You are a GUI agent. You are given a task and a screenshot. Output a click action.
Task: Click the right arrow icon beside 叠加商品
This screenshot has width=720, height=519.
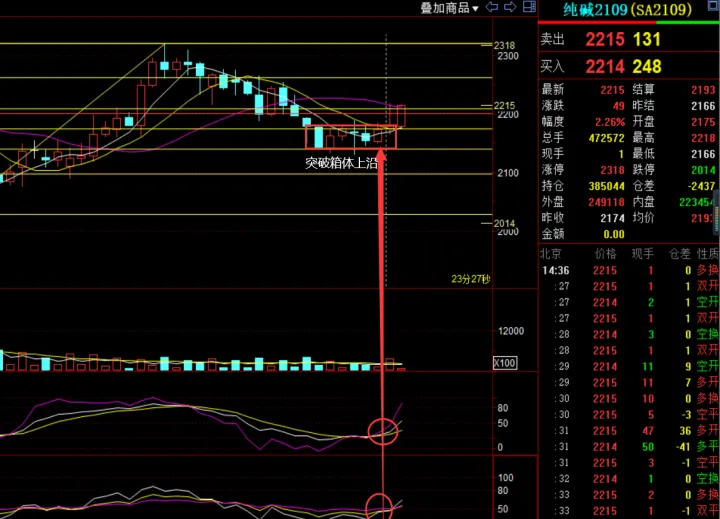pos(509,8)
